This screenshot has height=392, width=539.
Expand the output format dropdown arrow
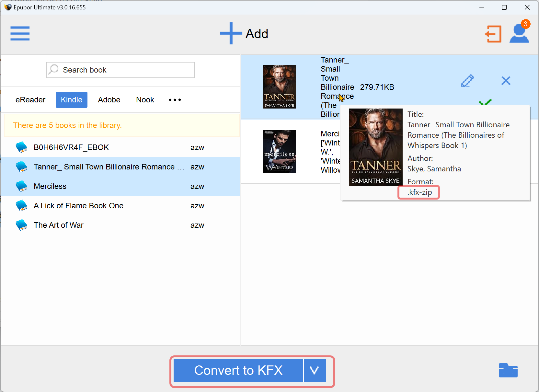point(315,370)
